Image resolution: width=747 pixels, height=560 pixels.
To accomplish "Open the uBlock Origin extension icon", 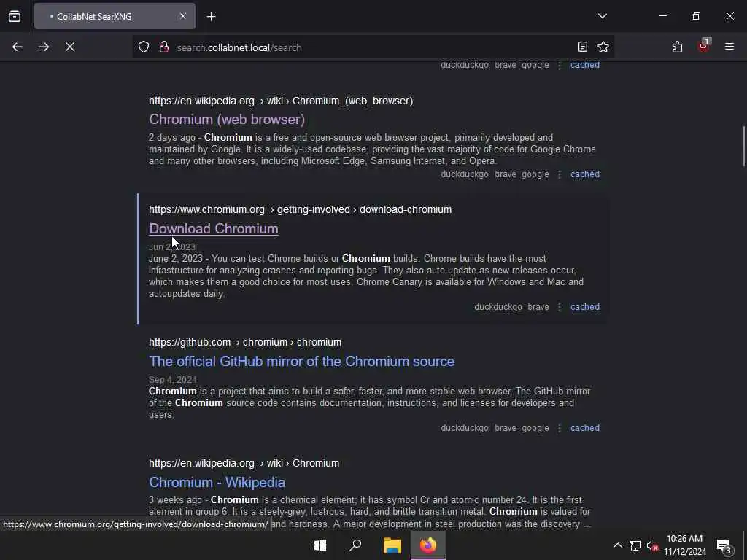I will click(x=704, y=46).
